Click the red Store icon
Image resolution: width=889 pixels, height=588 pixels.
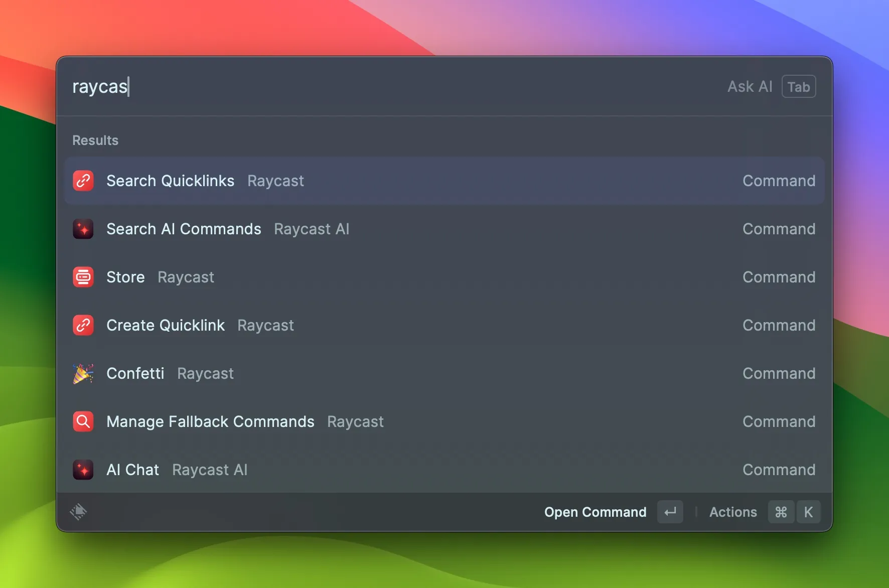click(83, 276)
